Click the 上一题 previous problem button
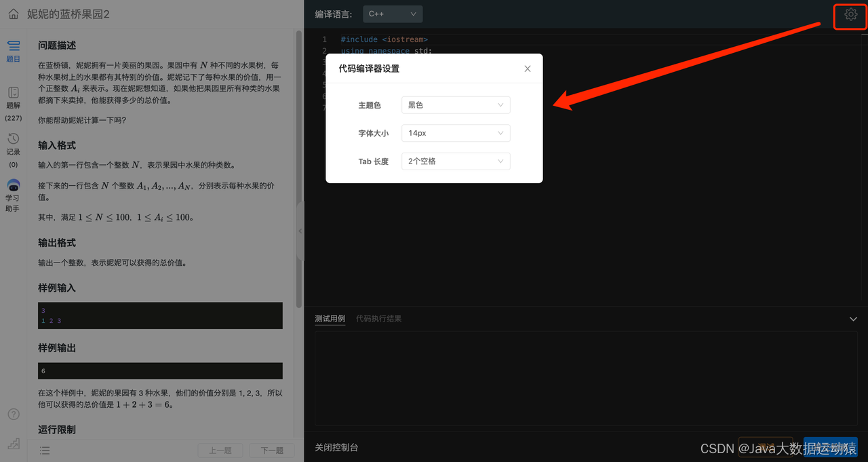The image size is (868, 462). [x=220, y=450]
